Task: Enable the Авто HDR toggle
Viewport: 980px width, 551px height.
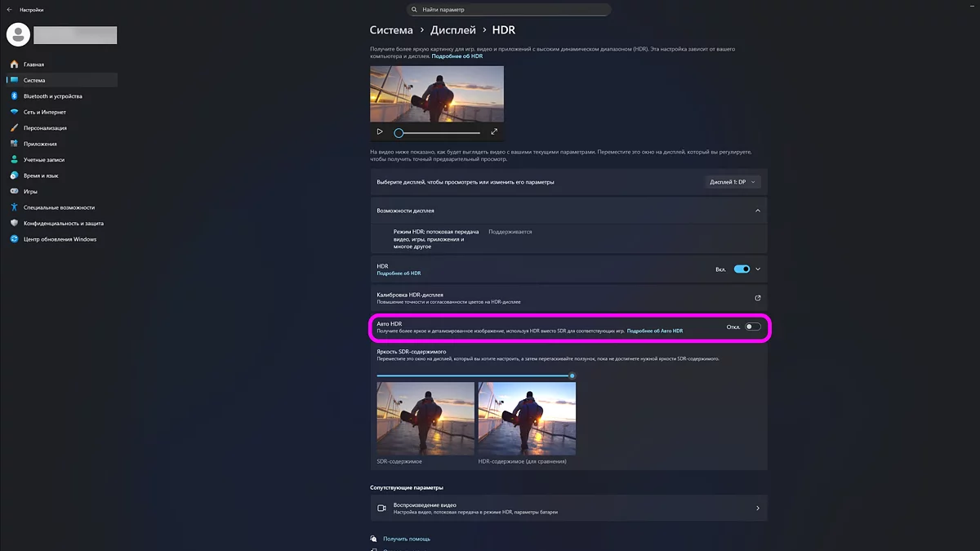Action: 752,327
